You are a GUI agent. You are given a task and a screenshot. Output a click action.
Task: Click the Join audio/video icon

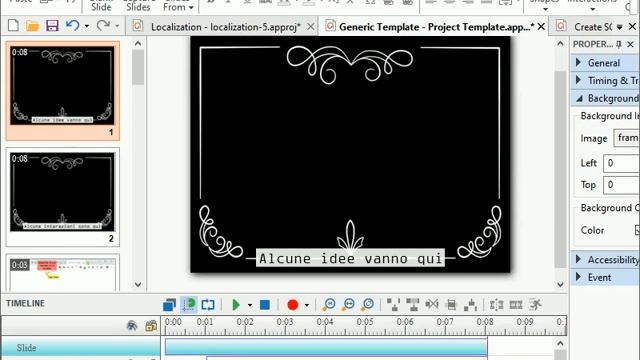516,304
